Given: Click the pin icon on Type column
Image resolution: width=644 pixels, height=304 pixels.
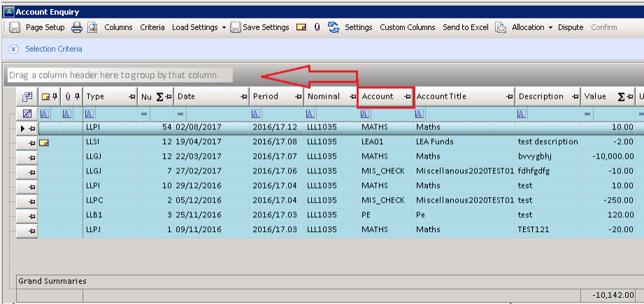Looking at the screenshot, I should point(131,97).
